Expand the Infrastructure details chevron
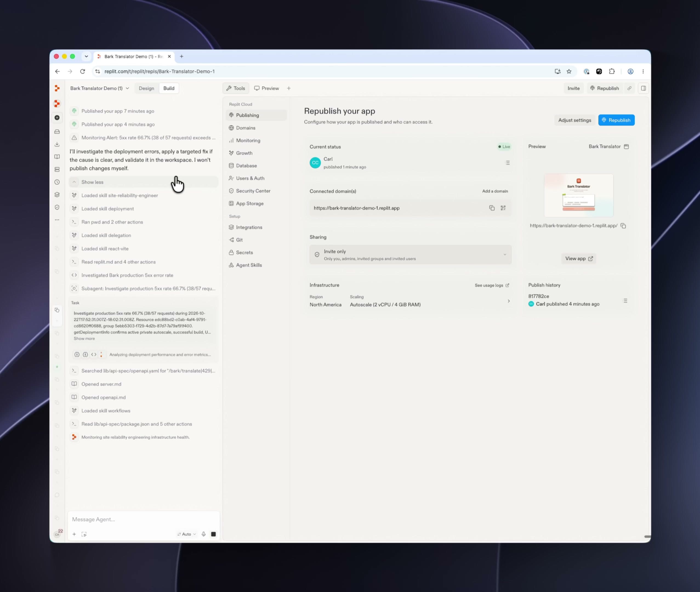The width and height of the screenshot is (700, 592). click(509, 301)
